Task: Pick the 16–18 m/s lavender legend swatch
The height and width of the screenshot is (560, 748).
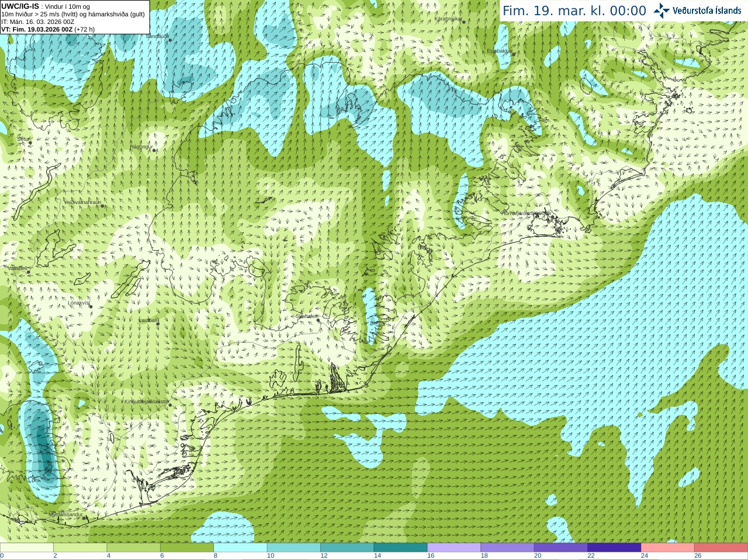Action: (x=454, y=548)
